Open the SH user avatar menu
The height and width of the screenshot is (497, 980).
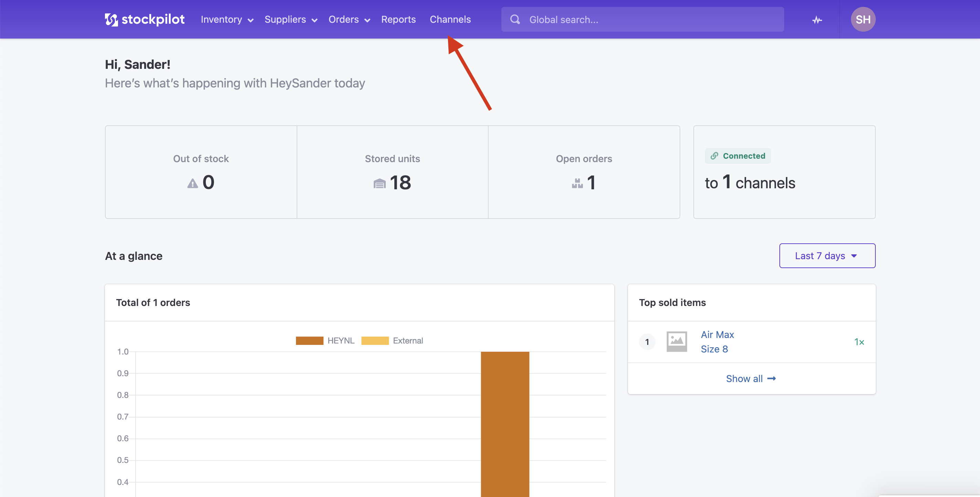(x=863, y=19)
